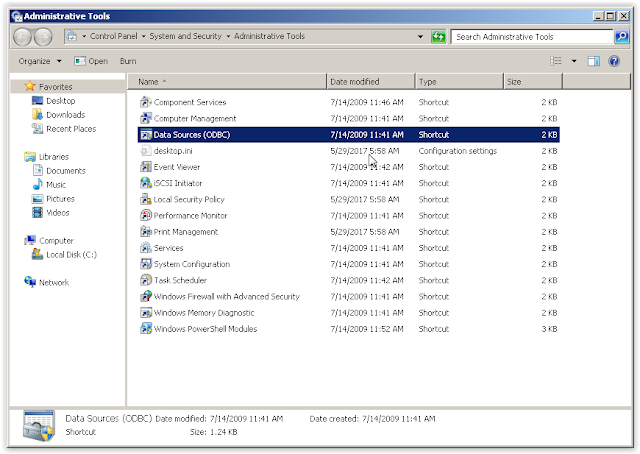
Task: Click the Data Sources thumbnail in details pane
Action: [39, 426]
